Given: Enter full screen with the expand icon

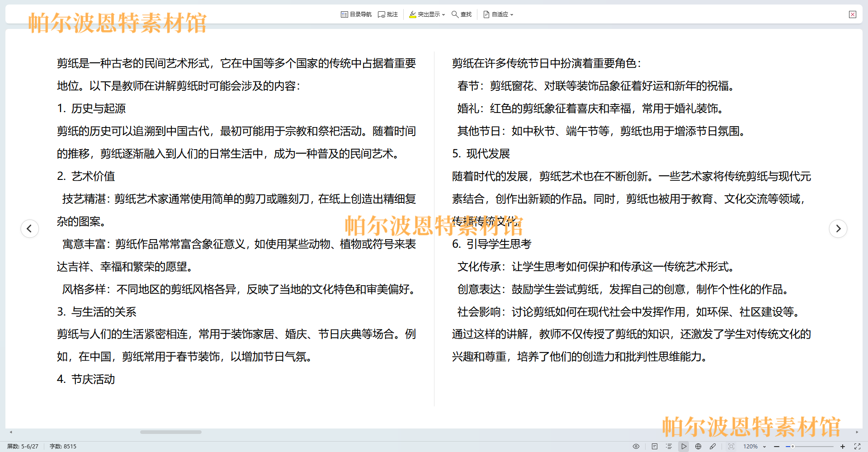Looking at the screenshot, I should (x=857, y=446).
